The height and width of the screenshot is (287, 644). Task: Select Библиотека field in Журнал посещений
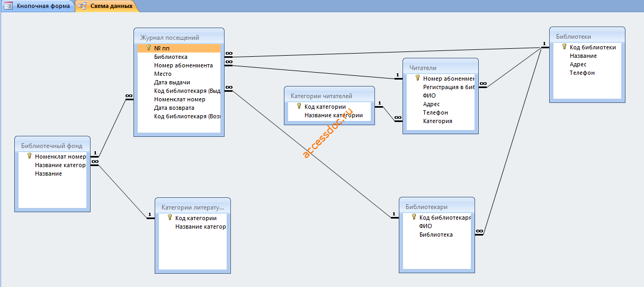coord(178,57)
